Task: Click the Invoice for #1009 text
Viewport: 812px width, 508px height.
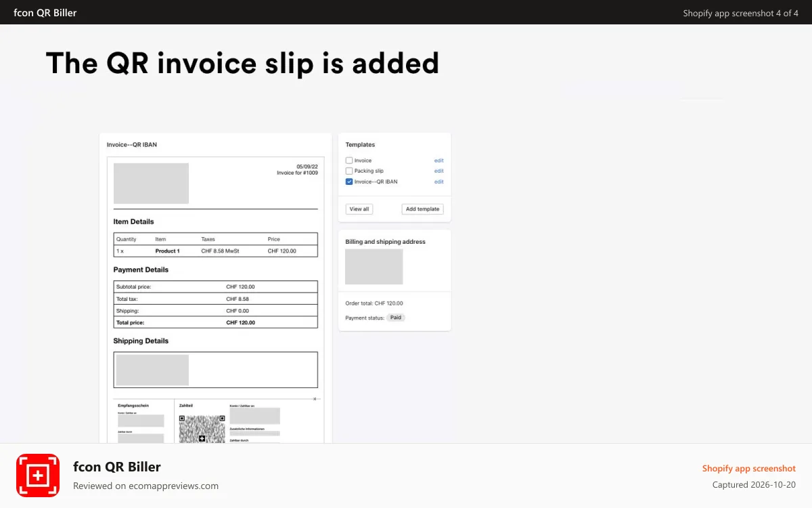Action: [297, 173]
